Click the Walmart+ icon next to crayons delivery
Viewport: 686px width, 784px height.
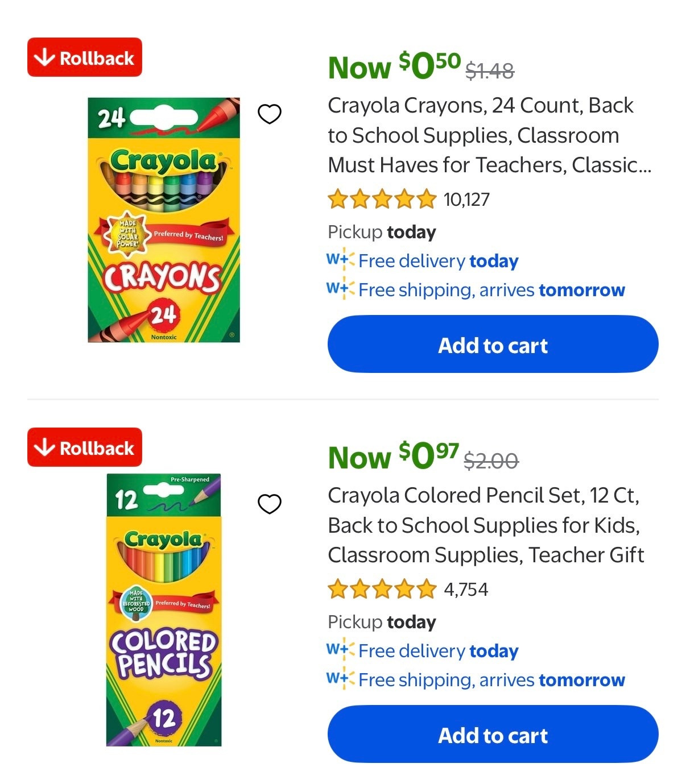[340, 261]
